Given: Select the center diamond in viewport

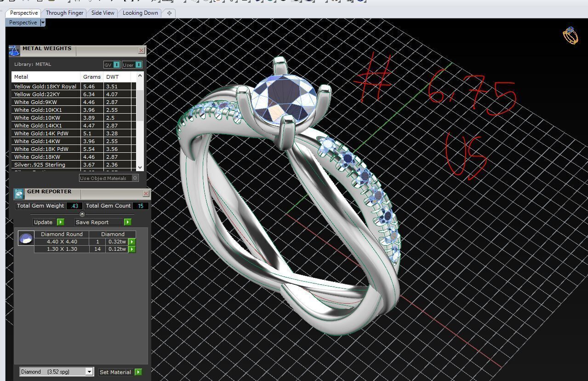Looking at the screenshot, I should 284,100.
